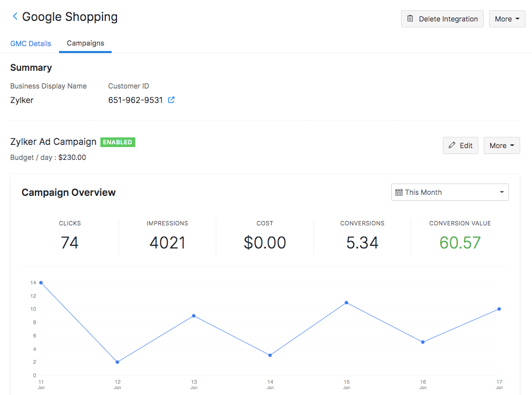Open the Campaigns tab
This screenshot has height=395, width=532.
pyautogui.click(x=85, y=43)
